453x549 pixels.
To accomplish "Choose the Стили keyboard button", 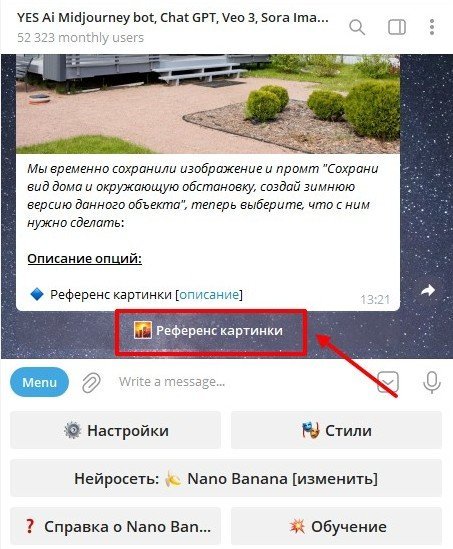I will 336,430.
